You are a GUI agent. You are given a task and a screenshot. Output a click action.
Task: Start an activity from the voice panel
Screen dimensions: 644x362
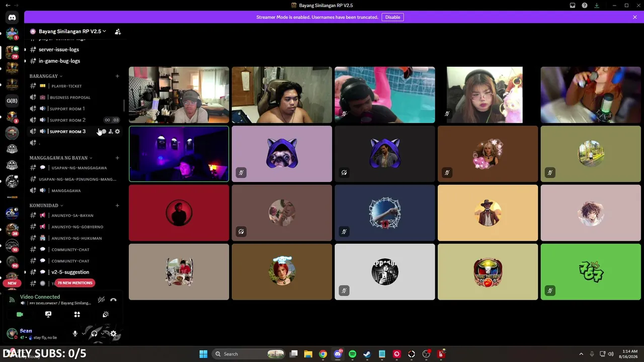coord(77,314)
